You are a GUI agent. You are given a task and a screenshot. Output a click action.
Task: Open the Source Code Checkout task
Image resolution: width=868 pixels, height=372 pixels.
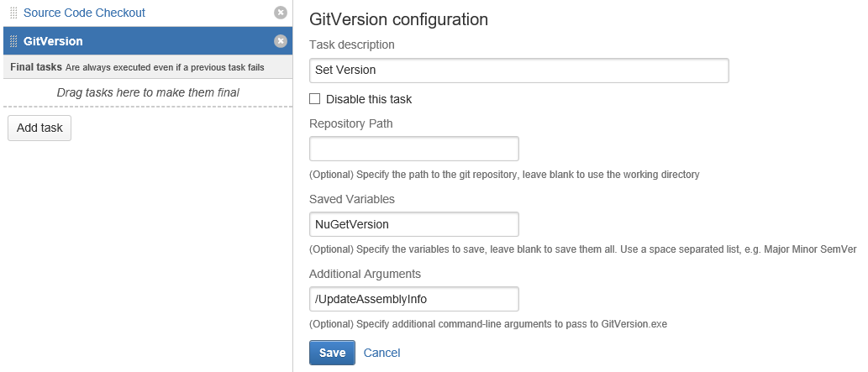pyautogui.click(x=84, y=13)
